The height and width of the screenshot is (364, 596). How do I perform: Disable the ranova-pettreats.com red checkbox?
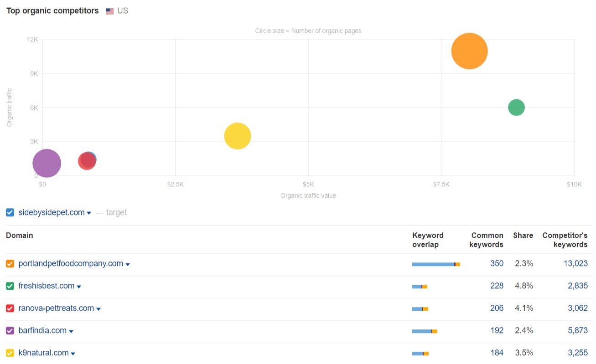pyautogui.click(x=10, y=308)
